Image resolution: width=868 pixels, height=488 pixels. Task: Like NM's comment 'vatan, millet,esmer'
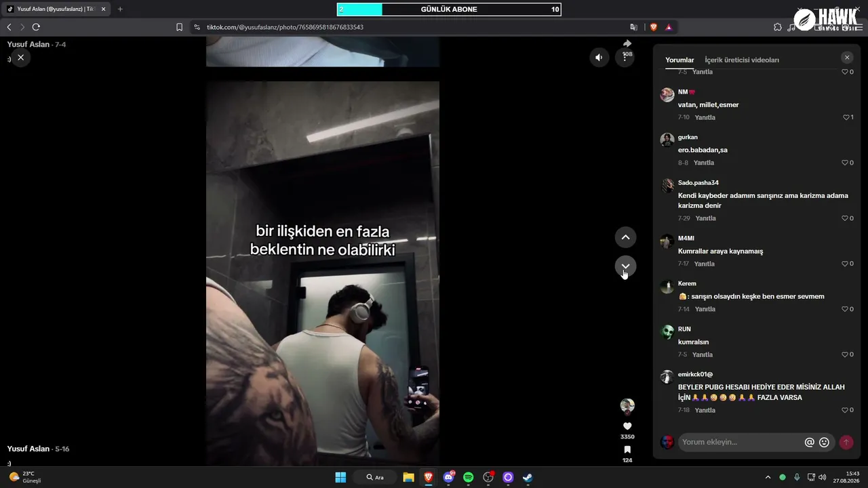pyautogui.click(x=848, y=117)
